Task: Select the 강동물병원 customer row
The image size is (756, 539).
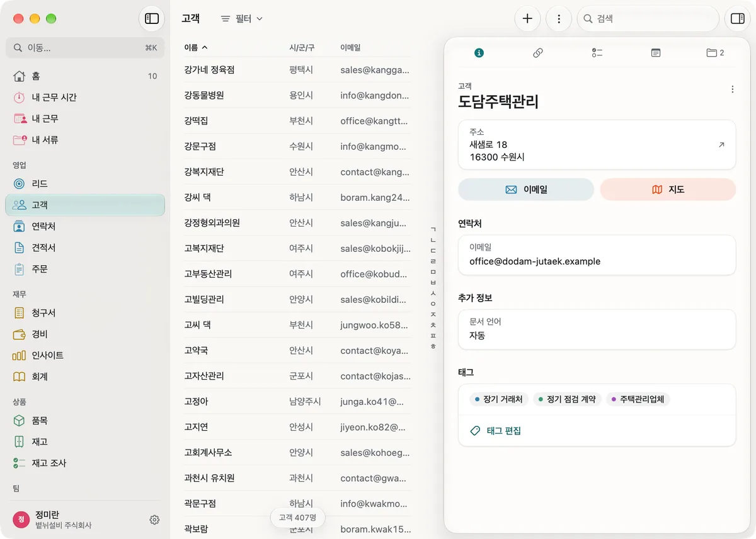Action: point(297,95)
